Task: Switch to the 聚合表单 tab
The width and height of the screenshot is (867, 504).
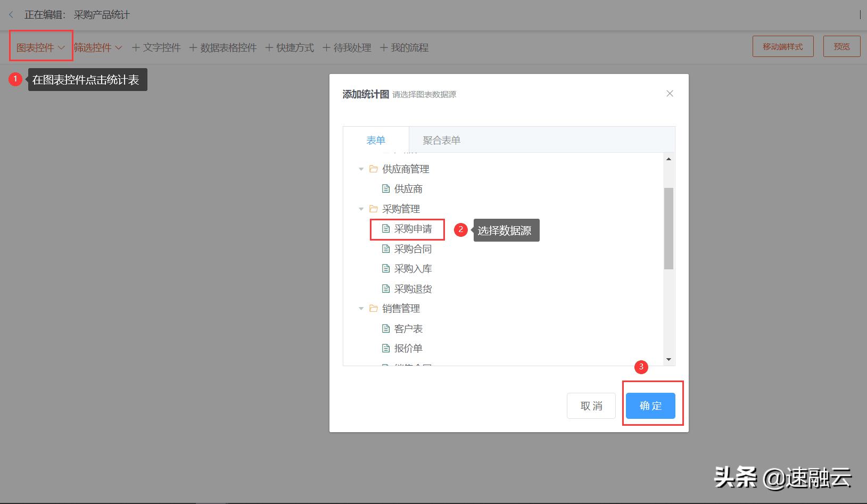Action: (441, 140)
